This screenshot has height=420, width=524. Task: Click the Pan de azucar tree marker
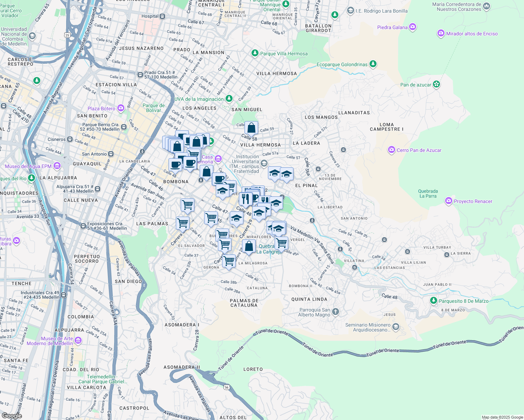436,84
